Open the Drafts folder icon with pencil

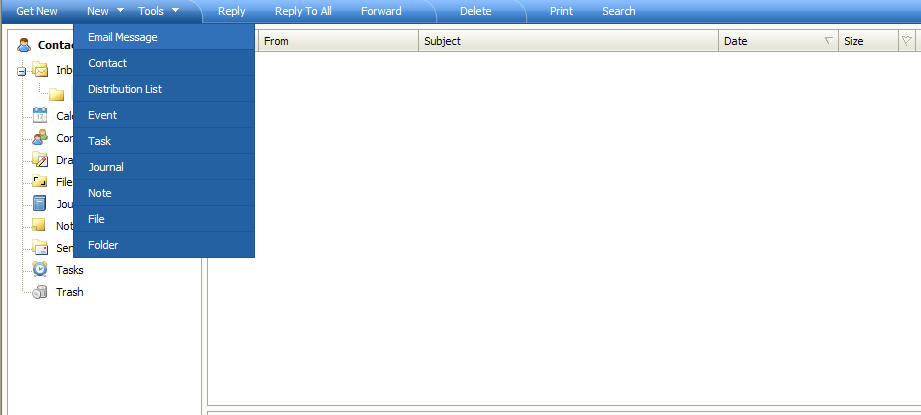40,160
